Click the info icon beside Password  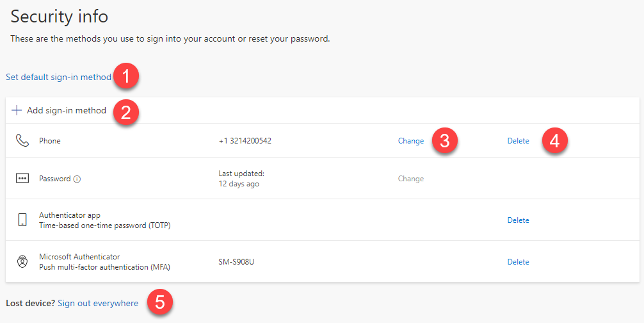point(77,179)
